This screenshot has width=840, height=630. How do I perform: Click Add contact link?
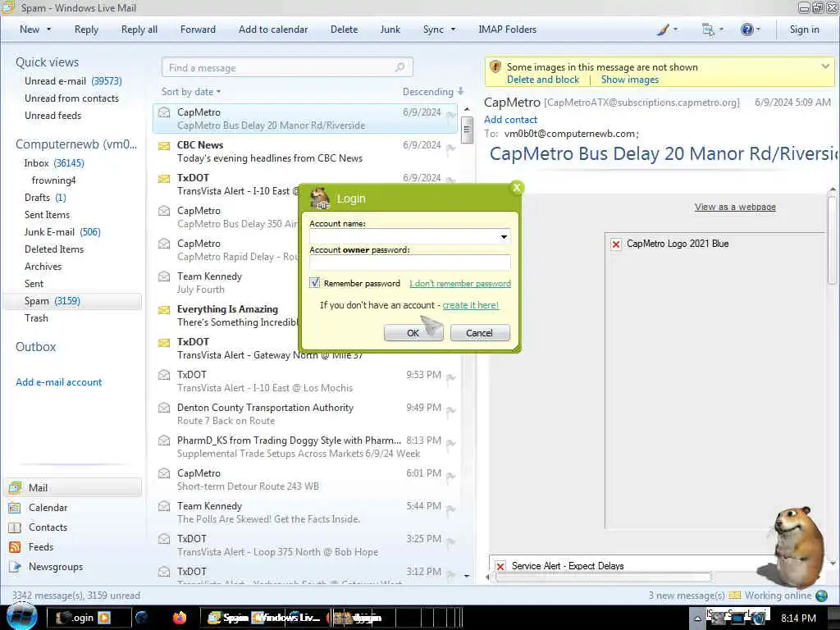[x=510, y=120]
